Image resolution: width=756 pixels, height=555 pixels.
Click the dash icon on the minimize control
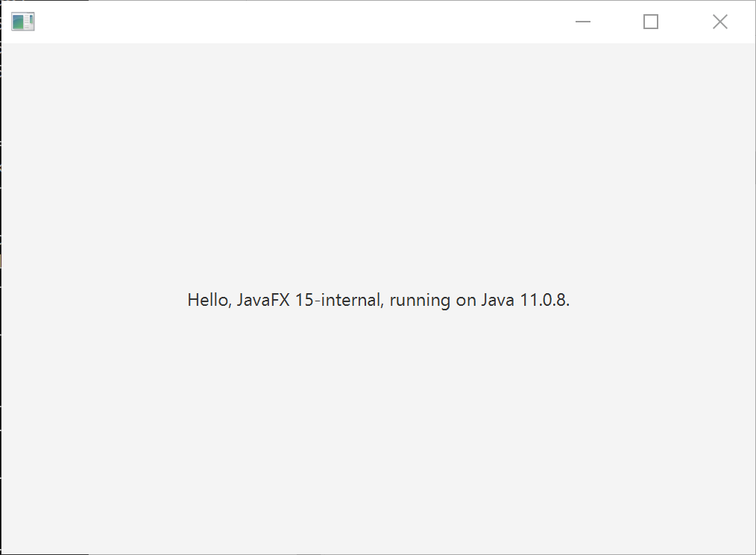[x=582, y=22]
